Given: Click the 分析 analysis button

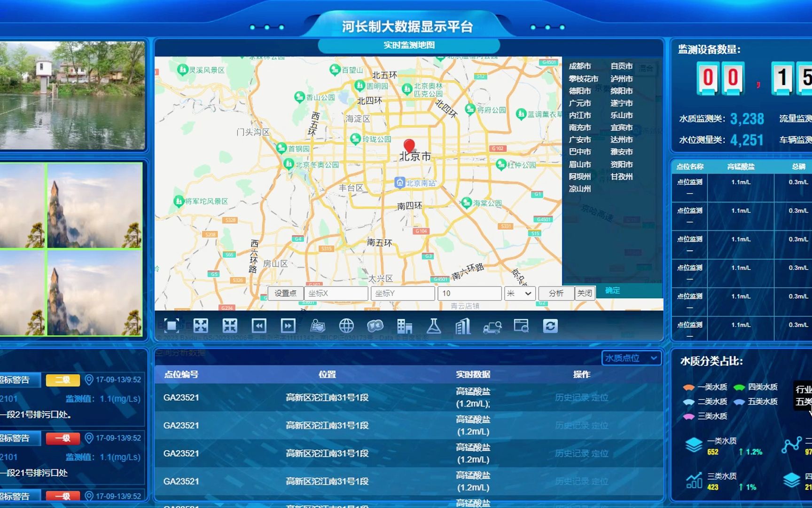Looking at the screenshot, I should tap(555, 293).
